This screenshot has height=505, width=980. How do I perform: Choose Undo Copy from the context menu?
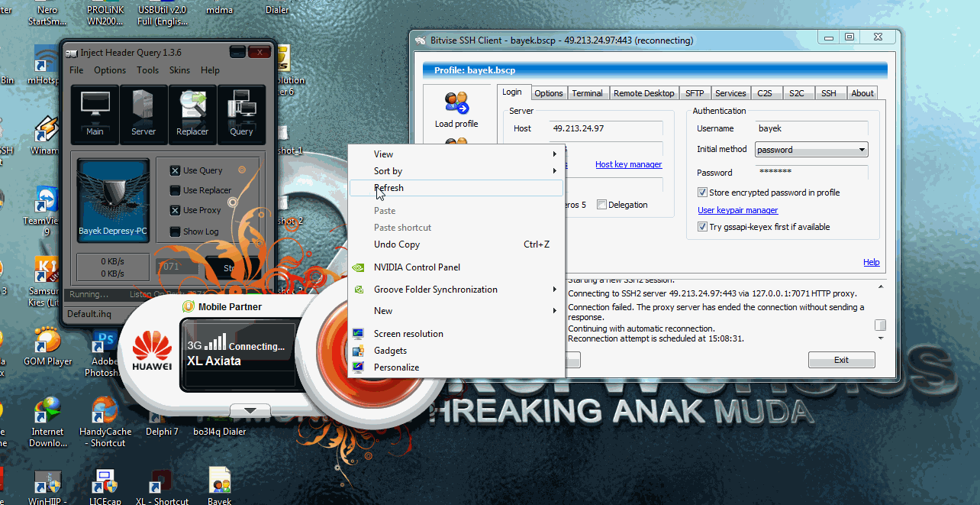(456, 244)
